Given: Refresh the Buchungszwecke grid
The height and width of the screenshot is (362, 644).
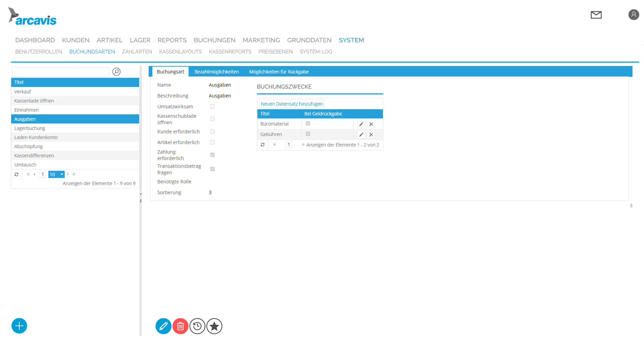Looking at the screenshot, I should point(263,145).
